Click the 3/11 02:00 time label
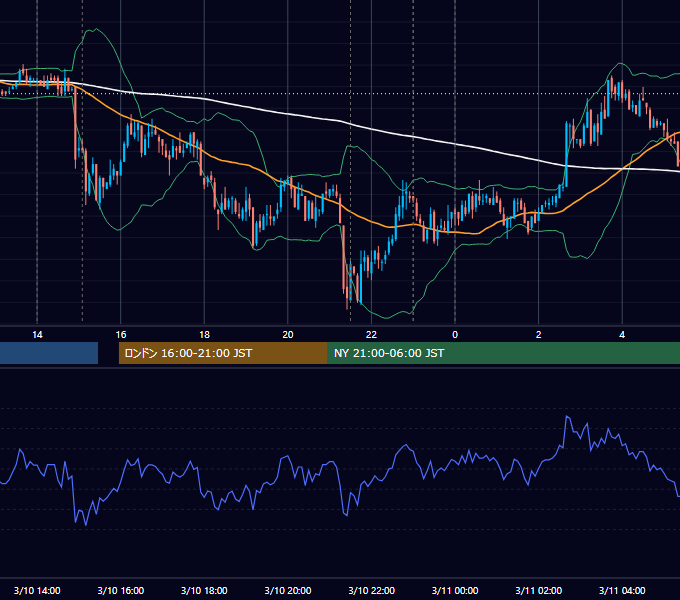 click(538, 590)
